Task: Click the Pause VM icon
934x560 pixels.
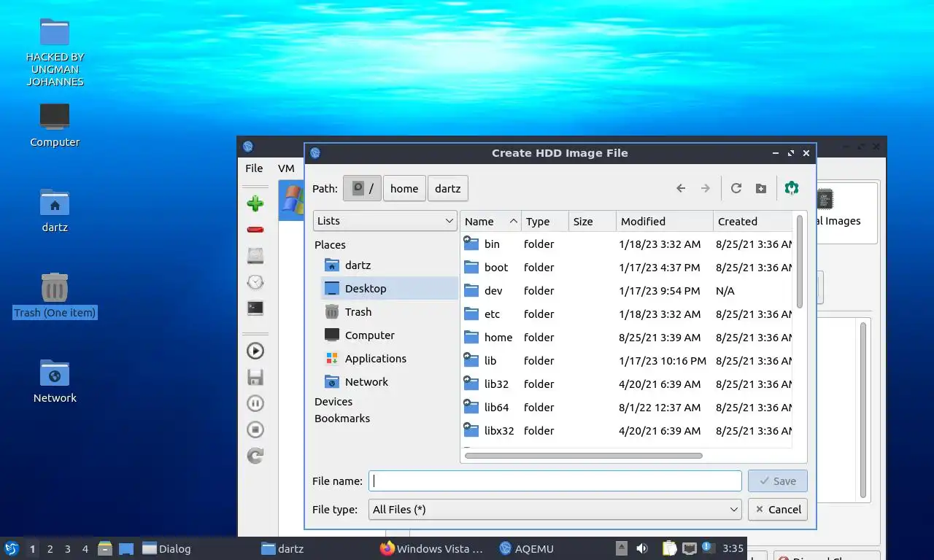Action: pyautogui.click(x=255, y=403)
